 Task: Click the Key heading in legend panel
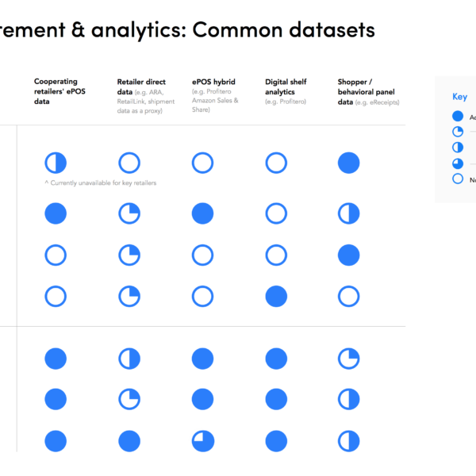[x=459, y=97]
